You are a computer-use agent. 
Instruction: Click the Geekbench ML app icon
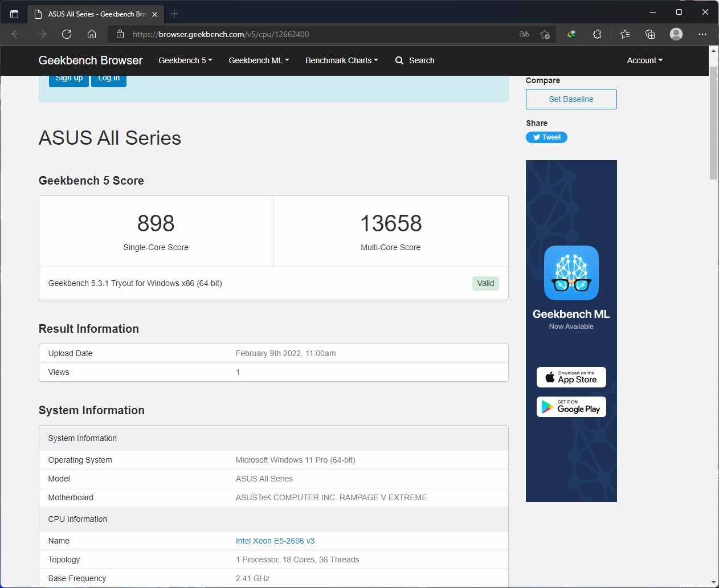pyautogui.click(x=571, y=273)
